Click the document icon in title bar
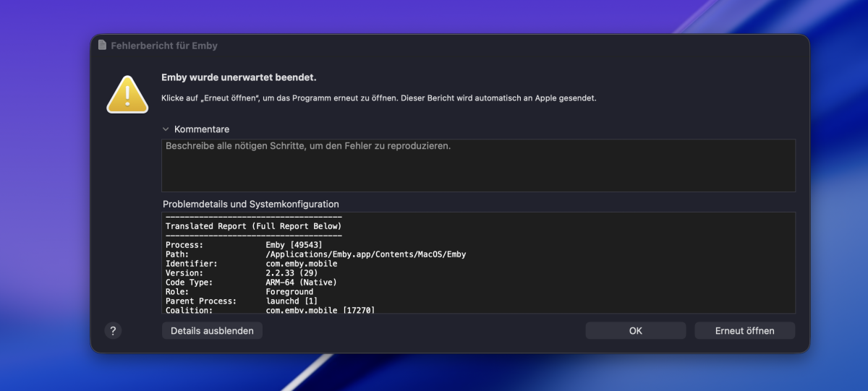Viewport: 868px width, 391px height. coord(102,46)
